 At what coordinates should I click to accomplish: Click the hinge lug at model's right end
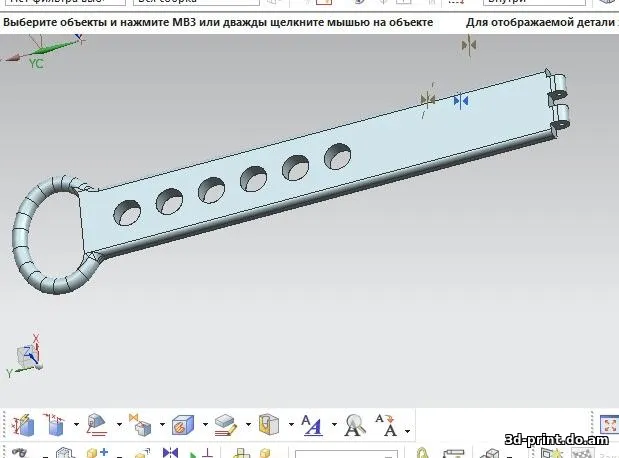tap(559, 103)
